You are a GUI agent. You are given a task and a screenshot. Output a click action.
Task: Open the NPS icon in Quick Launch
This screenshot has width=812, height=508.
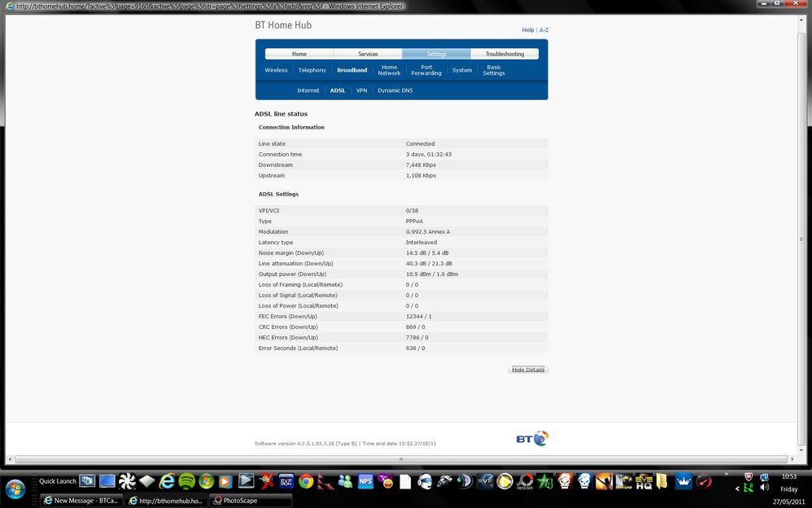[365, 481]
